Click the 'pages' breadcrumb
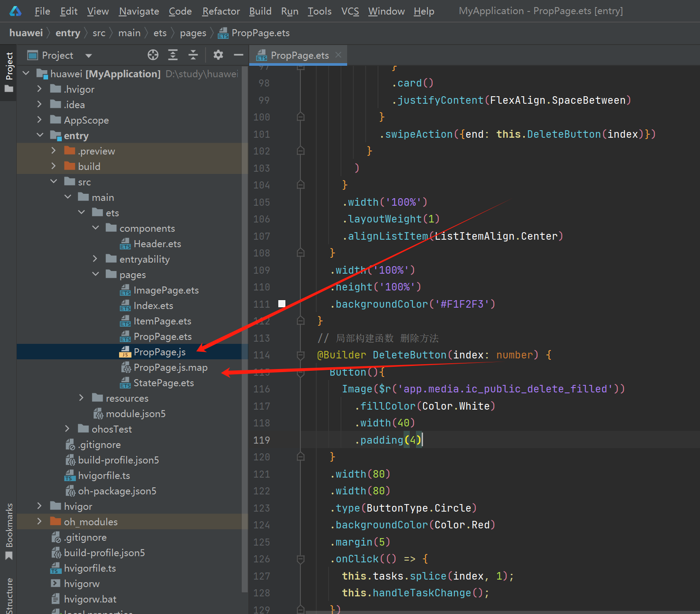 (x=193, y=33)
